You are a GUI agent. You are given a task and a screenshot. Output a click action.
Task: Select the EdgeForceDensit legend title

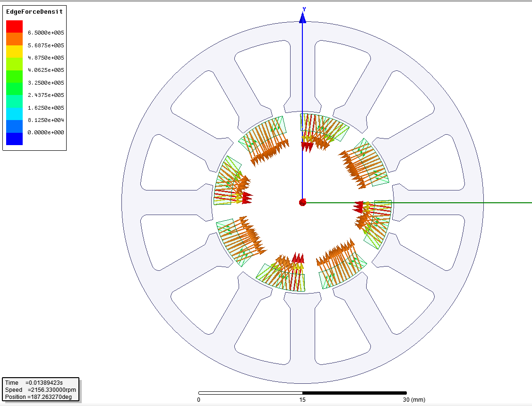(34, 11)
